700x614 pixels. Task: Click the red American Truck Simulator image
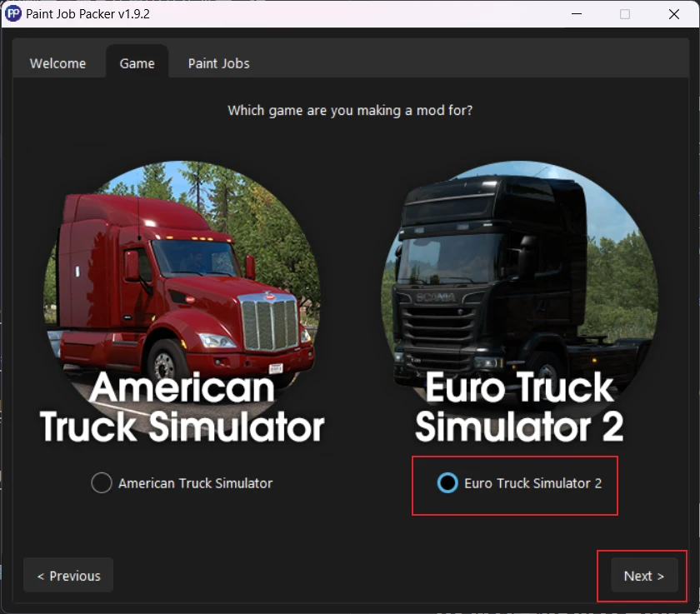(182, 286)
